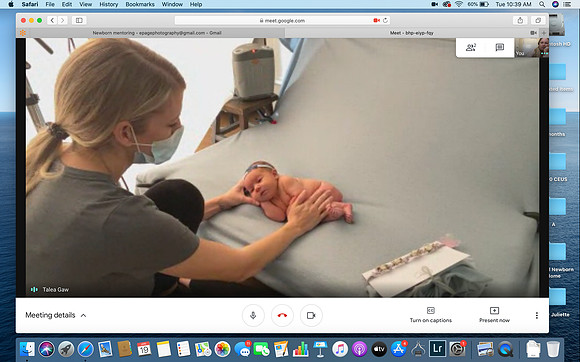This screenshot has height=362, width=580.
Task: Open System Preferences from the Dock
Action: (x=458, y=349)
